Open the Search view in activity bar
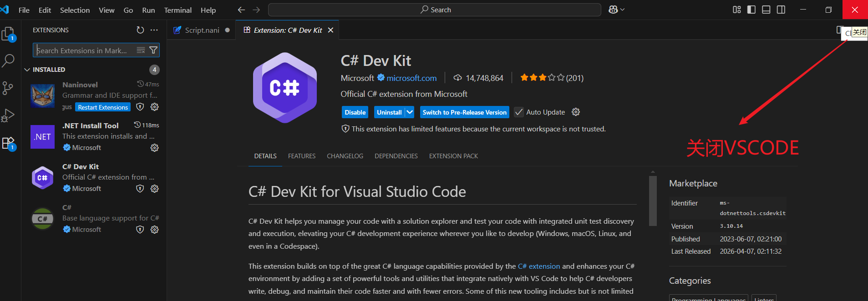 [8, 60]
